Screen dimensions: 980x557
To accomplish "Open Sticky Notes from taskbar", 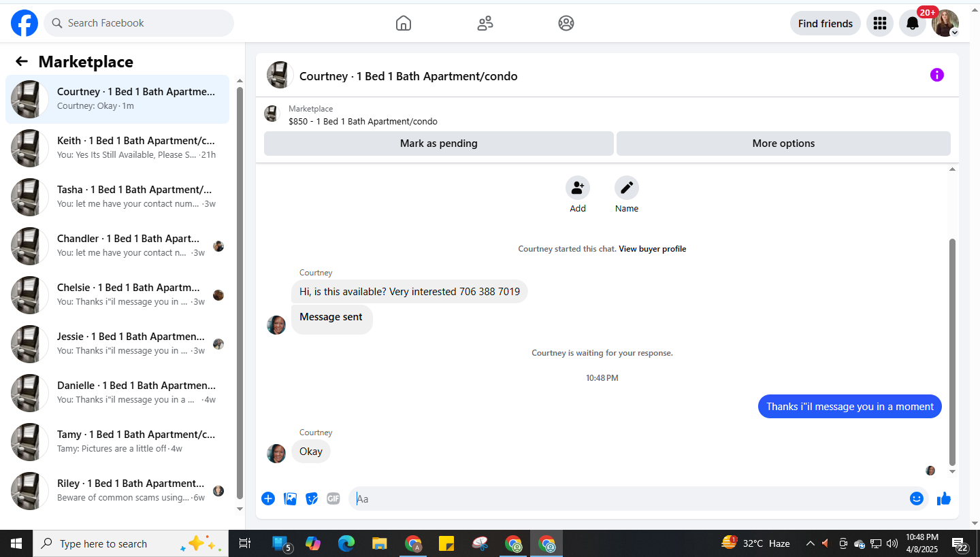I will point(446,544).
